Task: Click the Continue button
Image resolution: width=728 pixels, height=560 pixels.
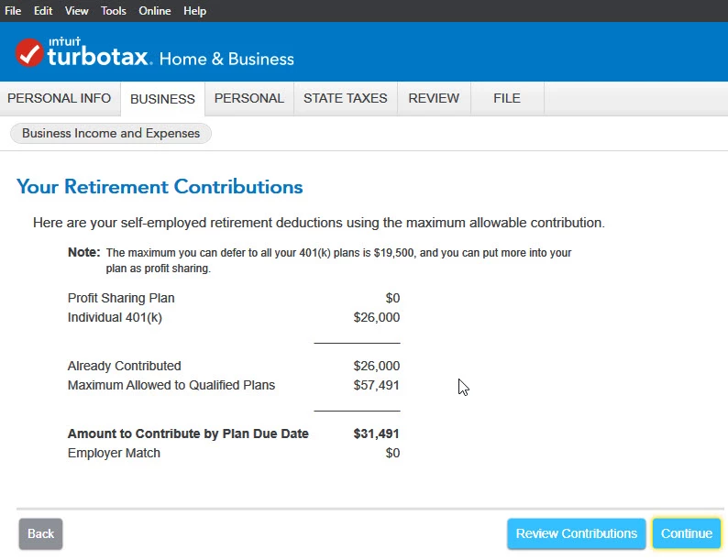Action: [x=687, y=534]
